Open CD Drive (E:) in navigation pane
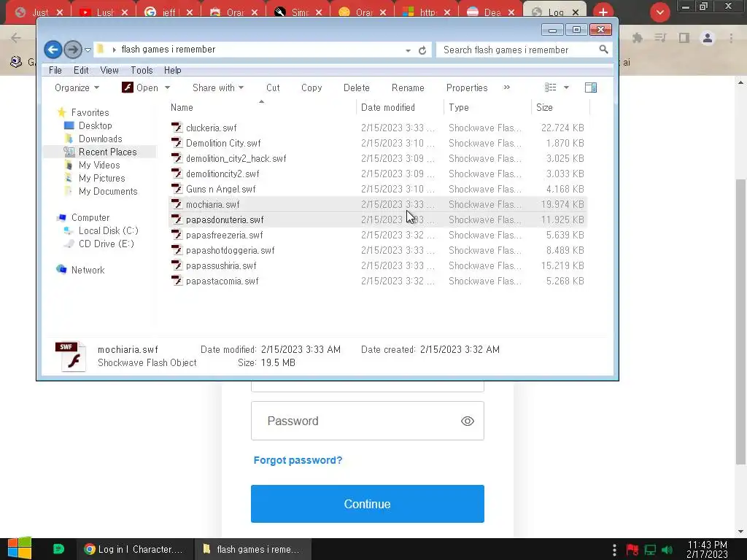The width and height of the screenshot is (747, 560). [99, 244]
